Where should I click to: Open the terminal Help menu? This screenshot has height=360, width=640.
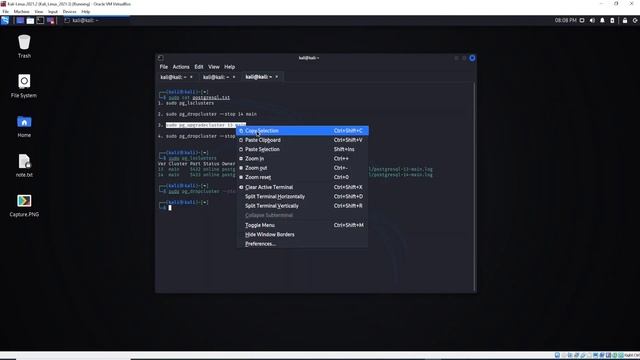coord(229,67)
